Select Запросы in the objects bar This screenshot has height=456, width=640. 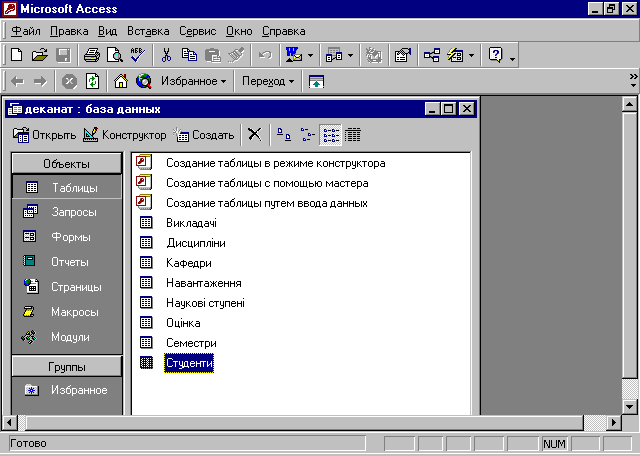67,212
